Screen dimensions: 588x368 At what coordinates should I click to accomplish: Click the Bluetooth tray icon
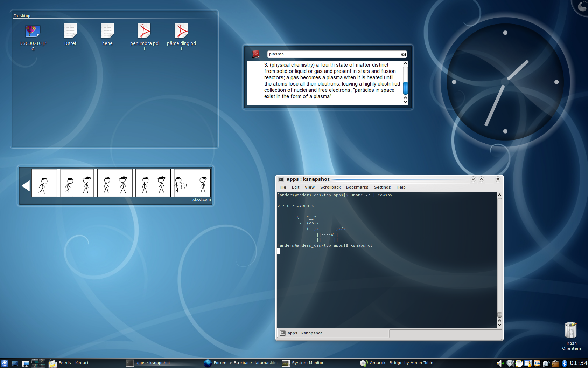tap(564, 363)
